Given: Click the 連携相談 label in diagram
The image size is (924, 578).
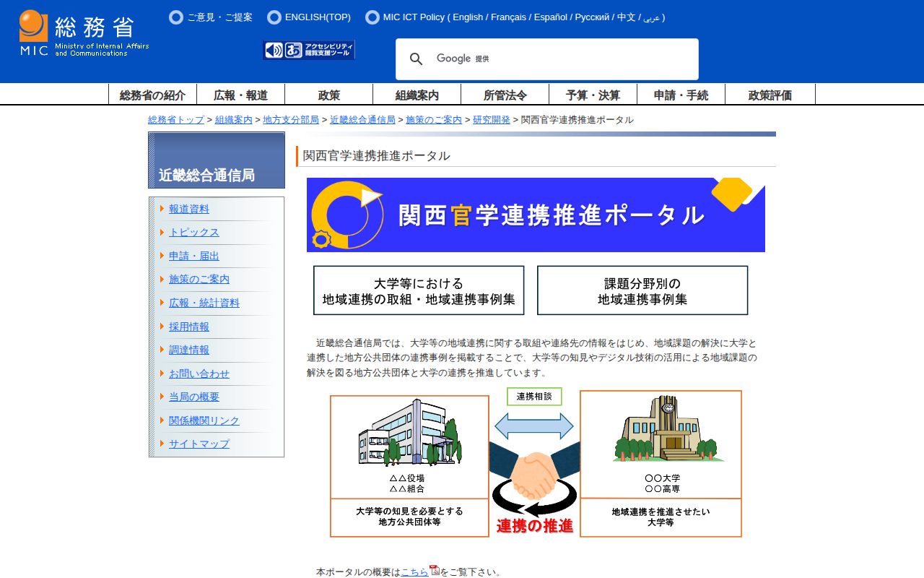Looking at the screenshot, I should click(x=534, y=397).
